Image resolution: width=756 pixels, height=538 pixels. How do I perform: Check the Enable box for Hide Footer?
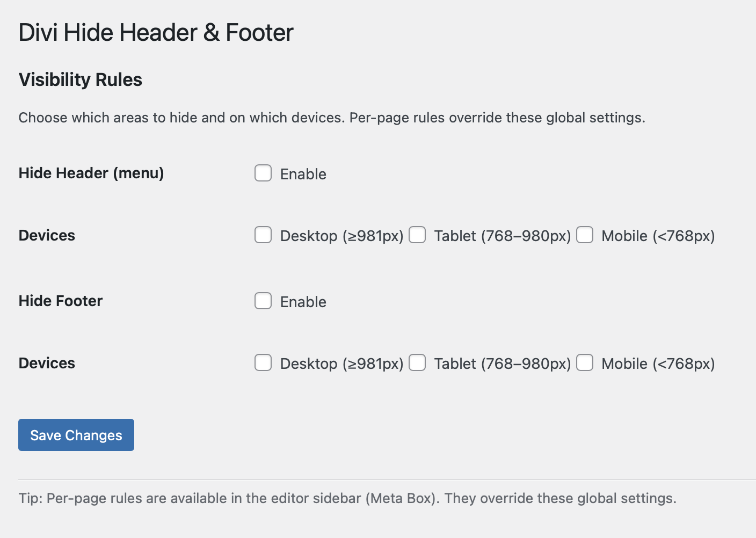click(x=263, y=301)
